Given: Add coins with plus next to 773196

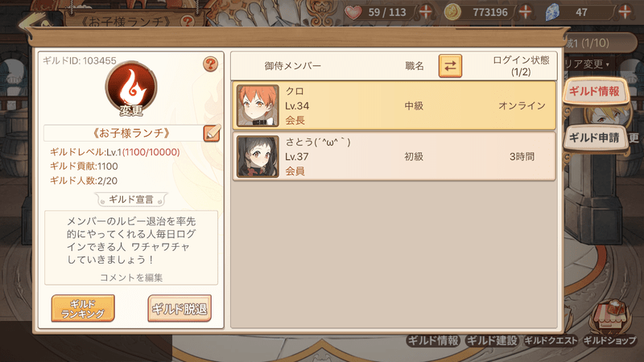Looking at the screenshot, I should 526,11.
